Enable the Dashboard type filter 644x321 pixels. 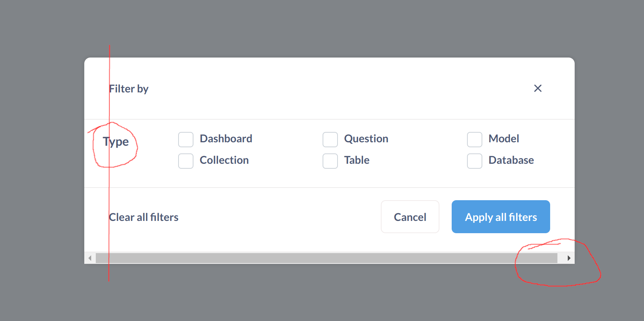point(185,139)
